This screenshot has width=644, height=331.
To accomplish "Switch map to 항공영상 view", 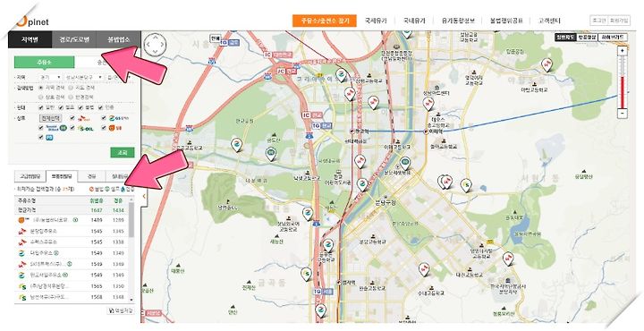I will tap(587, 38).
